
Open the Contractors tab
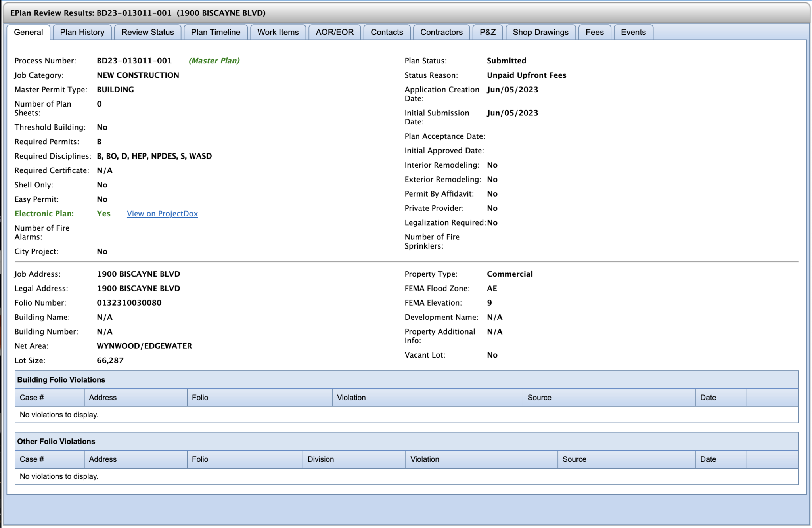pyautogui.click(x=441, y=32)
